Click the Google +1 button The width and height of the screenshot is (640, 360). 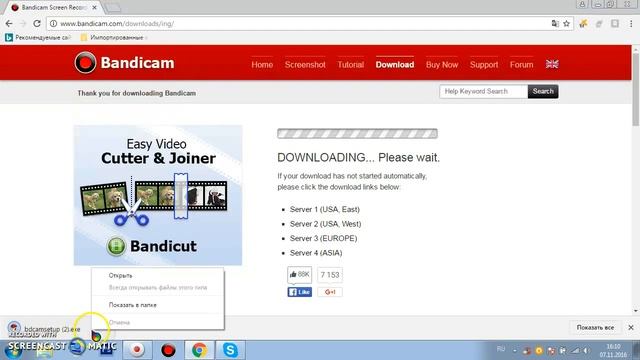330,292
